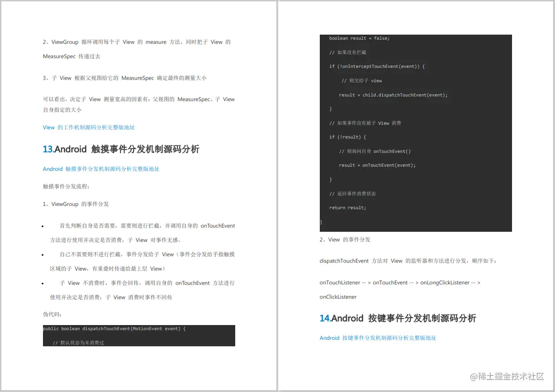Viewport: 555px width, 392px height.
Task: Click code line 'boolean result = false;'
Action: pyautogui.click(x=360, y=38)
